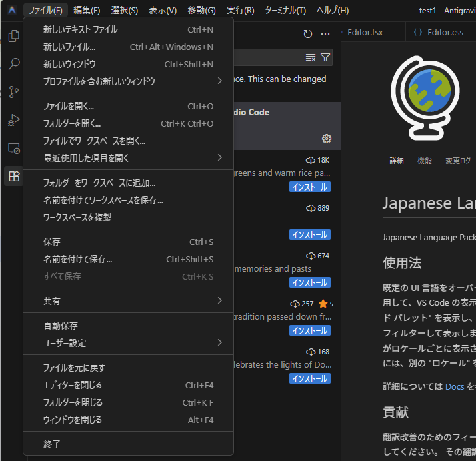Choose ファイルを開く... menu item

point(128,106)
